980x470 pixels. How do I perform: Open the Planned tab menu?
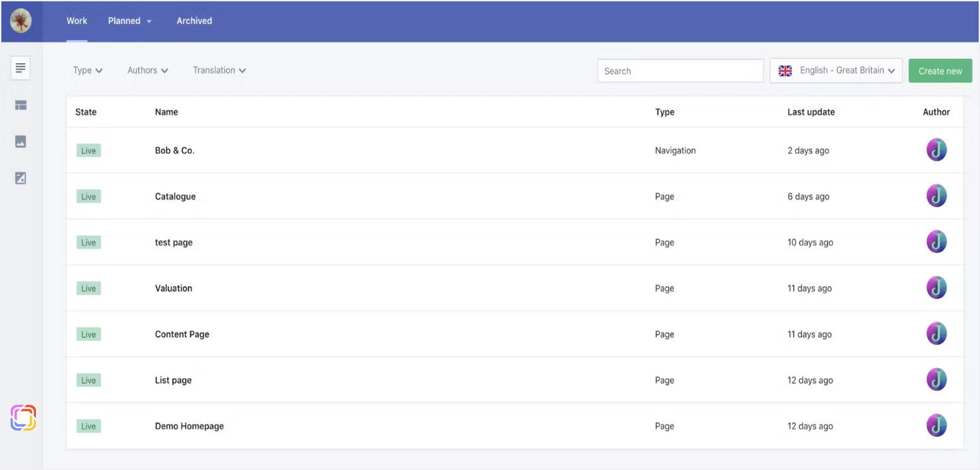pos(130,21)
